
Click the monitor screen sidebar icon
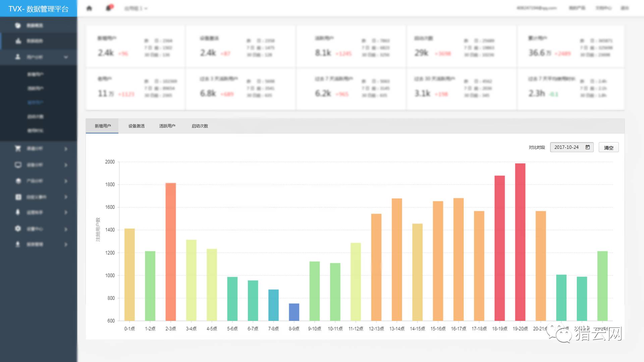(x=18, y=165)
